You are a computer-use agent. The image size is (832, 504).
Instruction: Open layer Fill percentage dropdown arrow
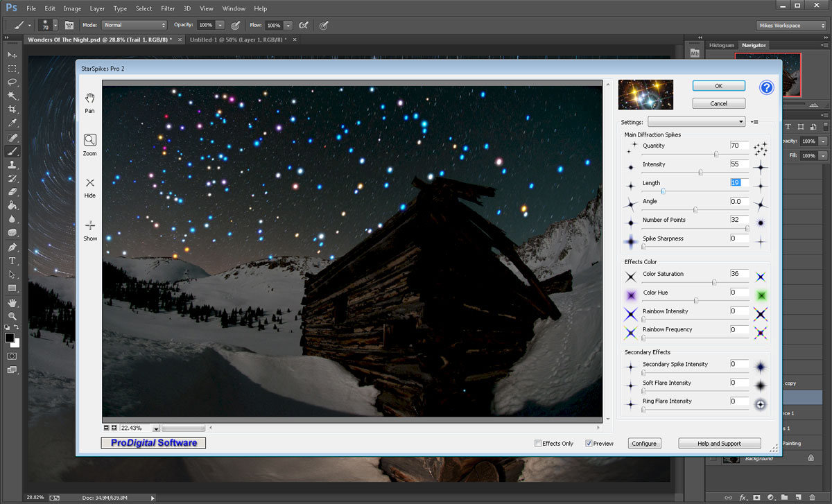point(822,156)
